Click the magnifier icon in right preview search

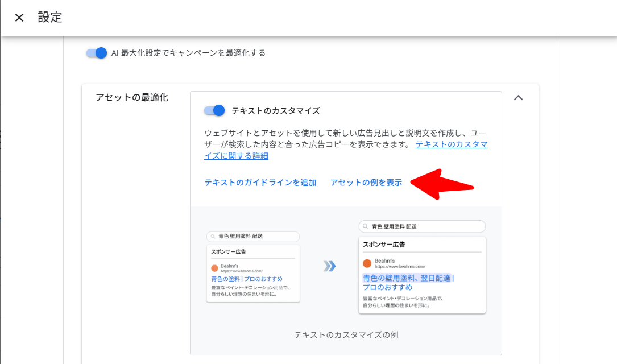(366, 226)
